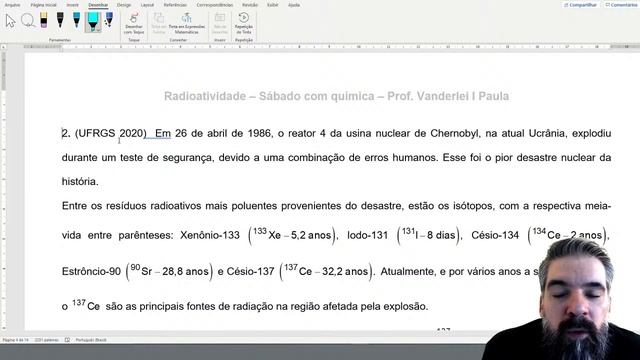Image resolution: width=640 pixels, height=360 pixels.
Task: Select the cyan highlighter pen
Action: click(93, 22)
